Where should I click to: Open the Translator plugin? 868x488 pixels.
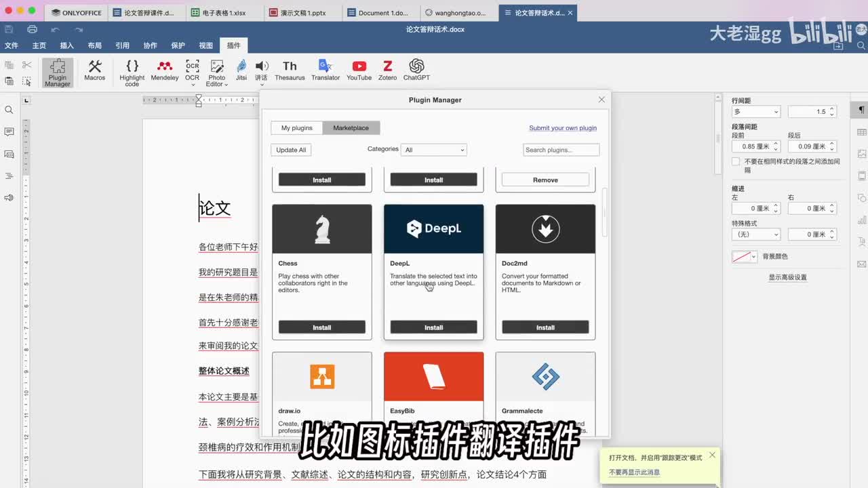pyautogui.click(x=325, y=70)
